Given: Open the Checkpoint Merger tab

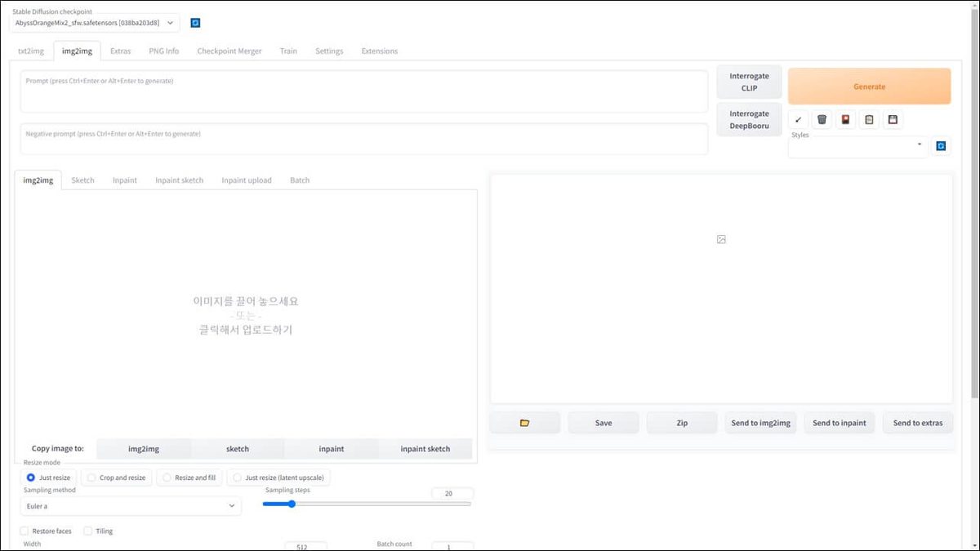Looking at the screenshot, I should (229, 51).
